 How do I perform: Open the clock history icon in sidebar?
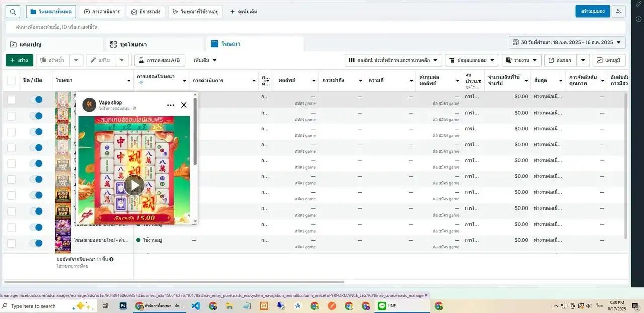638,19
